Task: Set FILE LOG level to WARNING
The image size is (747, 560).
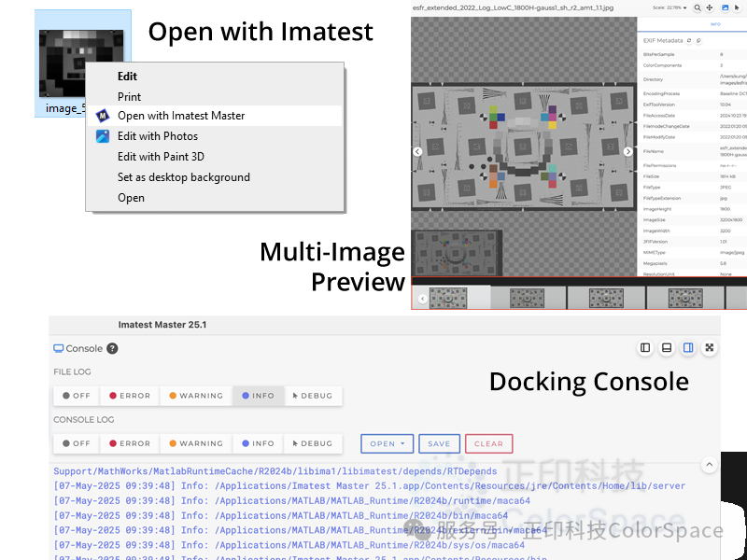Action: click(x=196, y=396)
